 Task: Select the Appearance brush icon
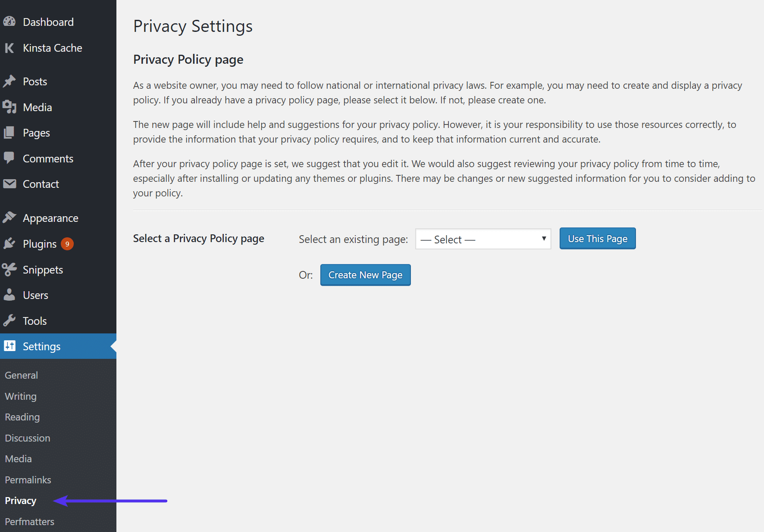pos(9,218)
